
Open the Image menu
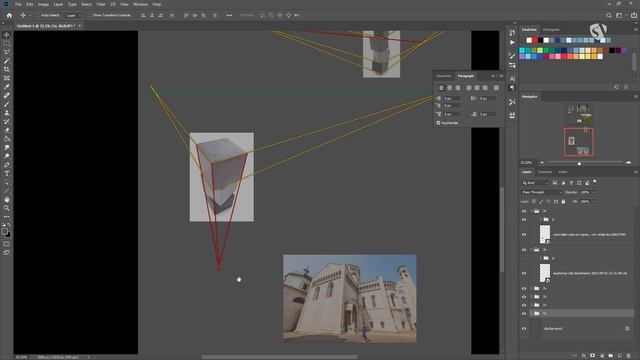click(x=43, y=4)
